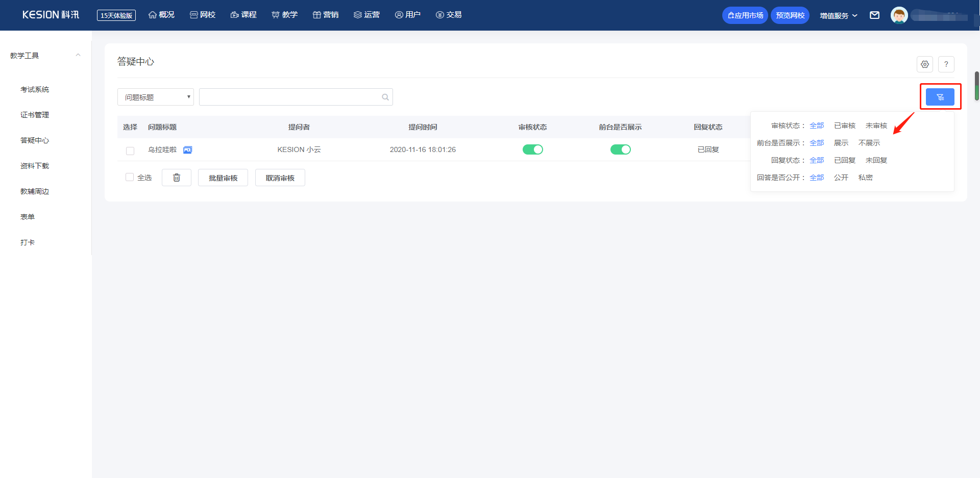Toggle the 前台是否展示 switch for 乌拉哇啦
980x478 pixels.
click(x=620, y=149)
